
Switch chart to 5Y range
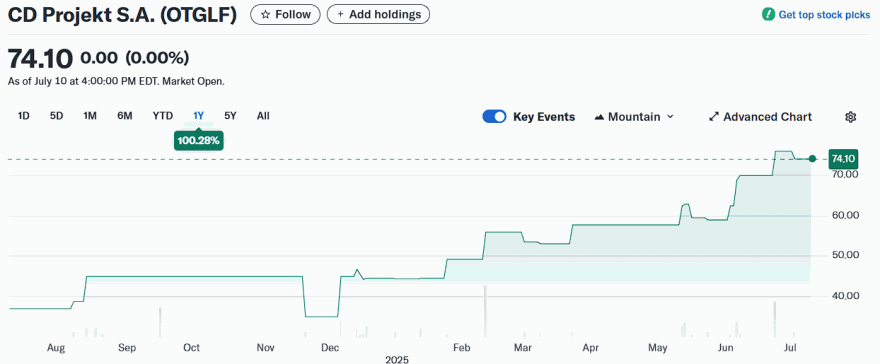(230, 116)
